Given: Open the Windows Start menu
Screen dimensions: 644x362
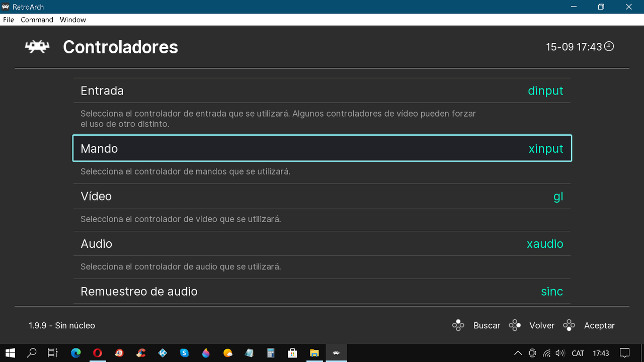Looking at the screenshot, I should click(10, 353).
